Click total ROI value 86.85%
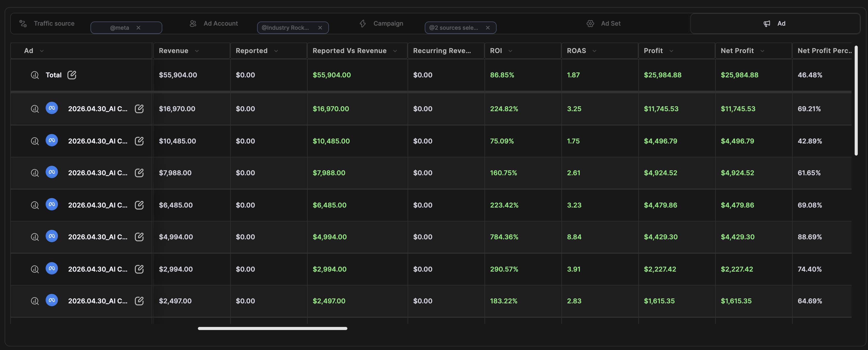This screenshot has width=868, height=350. [502, 75]
